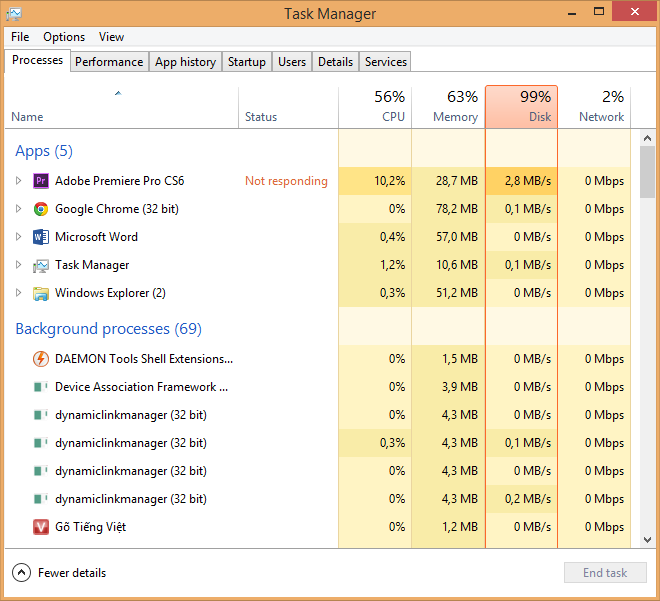Switch to the Users tab
Image resolution: width=660 pixels, height=601 pixels.
click(x=292, y=62)
